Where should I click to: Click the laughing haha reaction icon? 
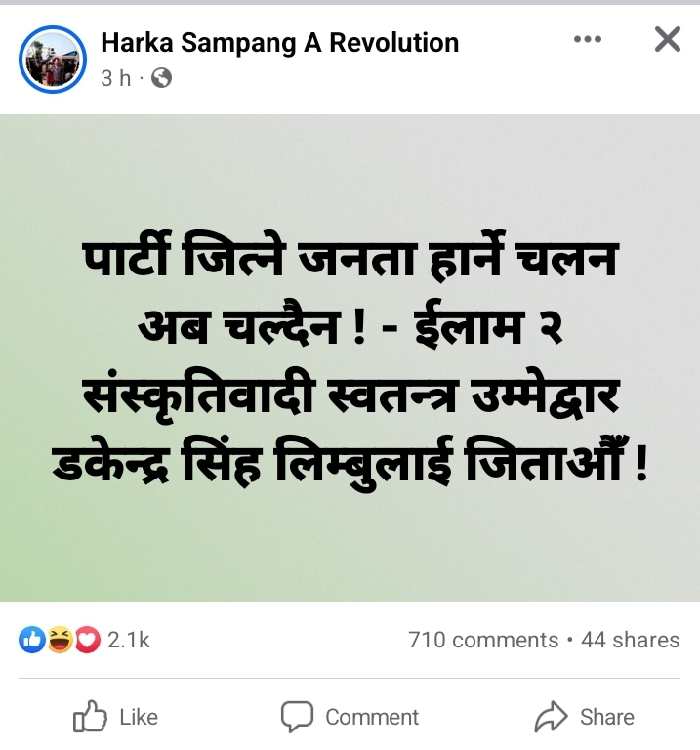60,640
